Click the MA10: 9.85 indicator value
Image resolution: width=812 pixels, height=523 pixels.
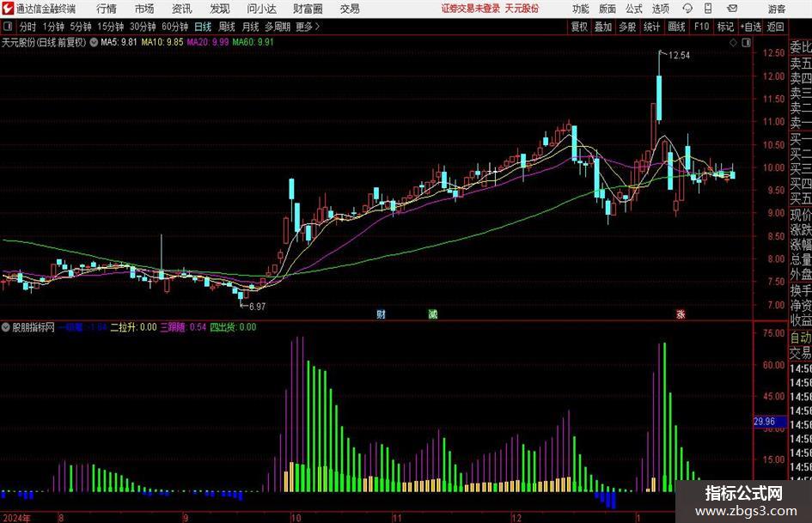[x=162, y=42]
